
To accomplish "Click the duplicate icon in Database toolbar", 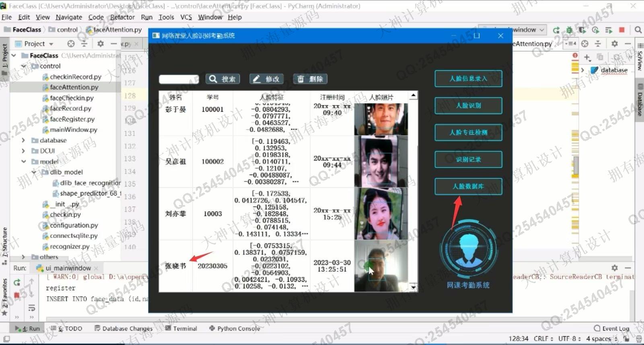I will coord(600,57).
